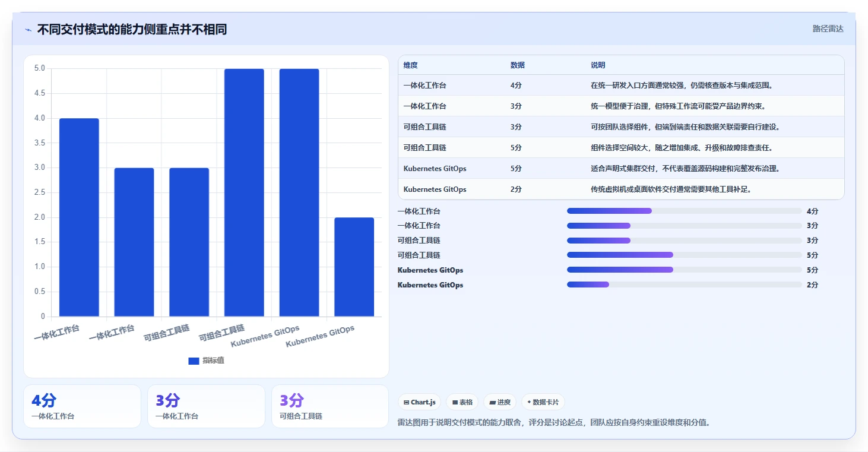
Task: Click the 4.5 tick label on the y-axis
Action: coord(40,93)
